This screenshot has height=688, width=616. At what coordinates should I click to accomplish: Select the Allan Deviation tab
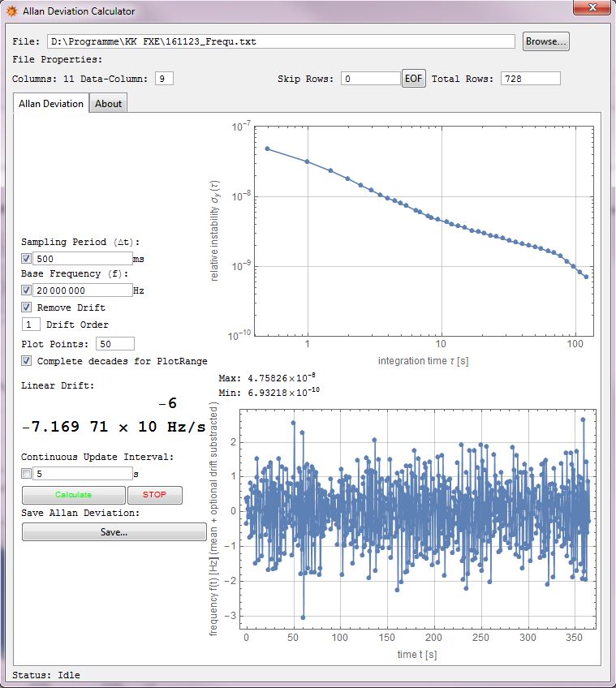tap(51, 104)
